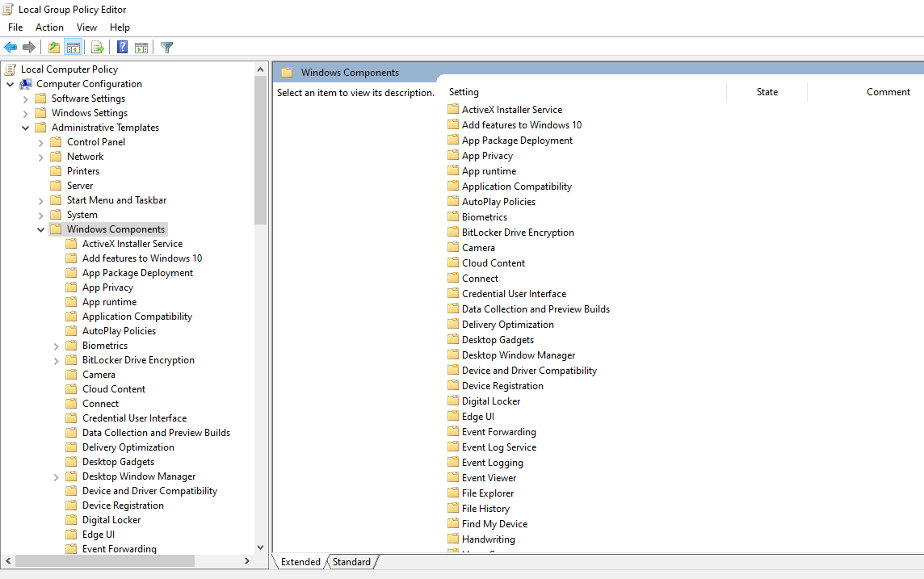Screen dimensions: 924x579
Task: Open the File menu
Action: tap(15, 27)
